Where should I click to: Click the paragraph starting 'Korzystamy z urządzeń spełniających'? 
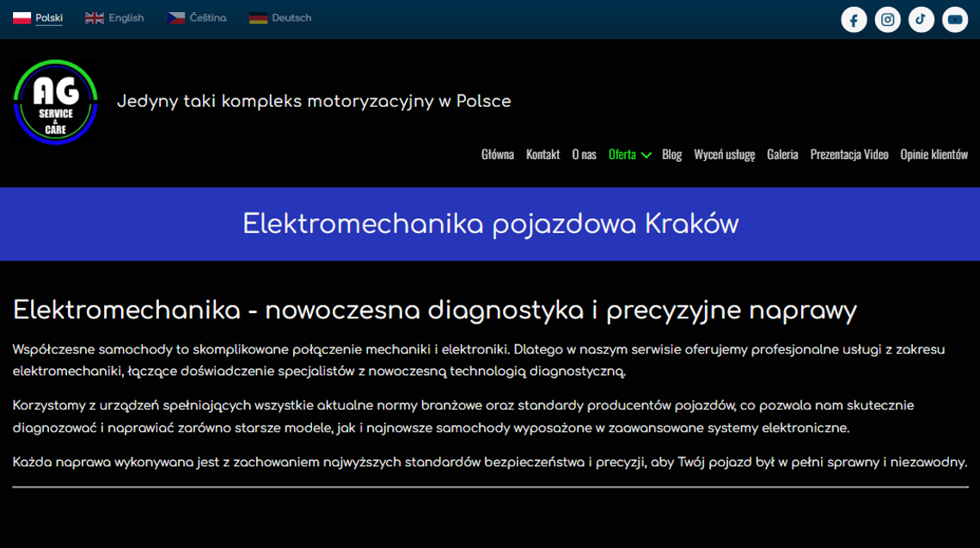[x=463, y=416]
